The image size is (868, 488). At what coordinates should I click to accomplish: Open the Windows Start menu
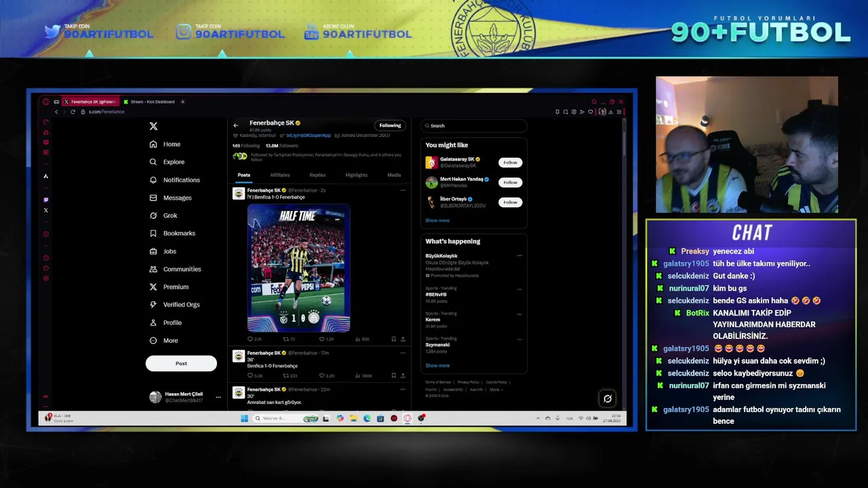tap(244, 418)
